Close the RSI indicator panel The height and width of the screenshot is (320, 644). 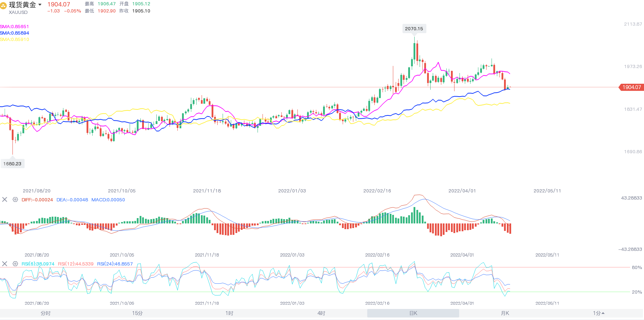[5, 264]
